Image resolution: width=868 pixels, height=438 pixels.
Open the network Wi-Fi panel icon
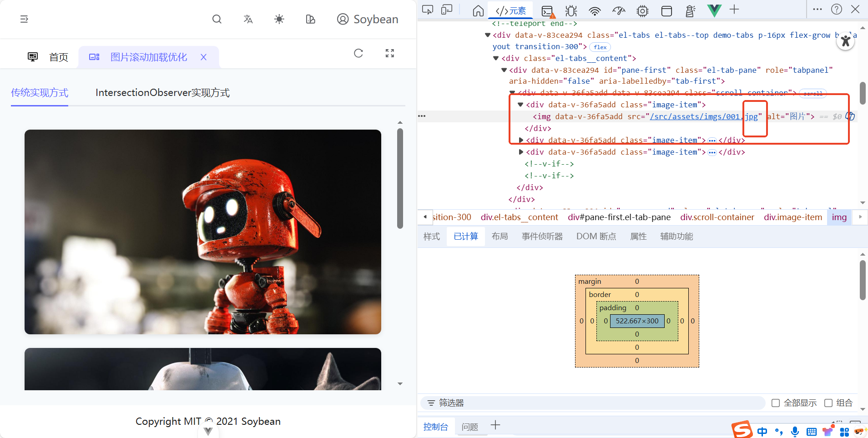click(x=595, y=11)
